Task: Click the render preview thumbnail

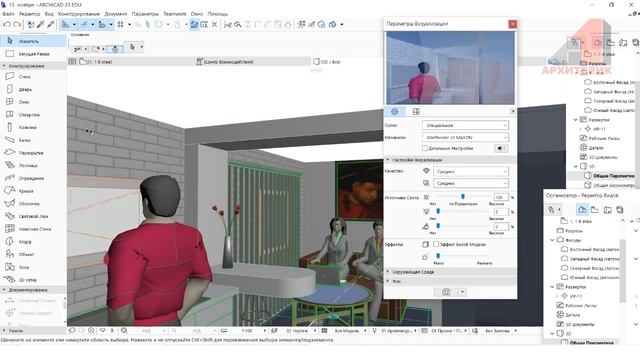Action: 450,68
